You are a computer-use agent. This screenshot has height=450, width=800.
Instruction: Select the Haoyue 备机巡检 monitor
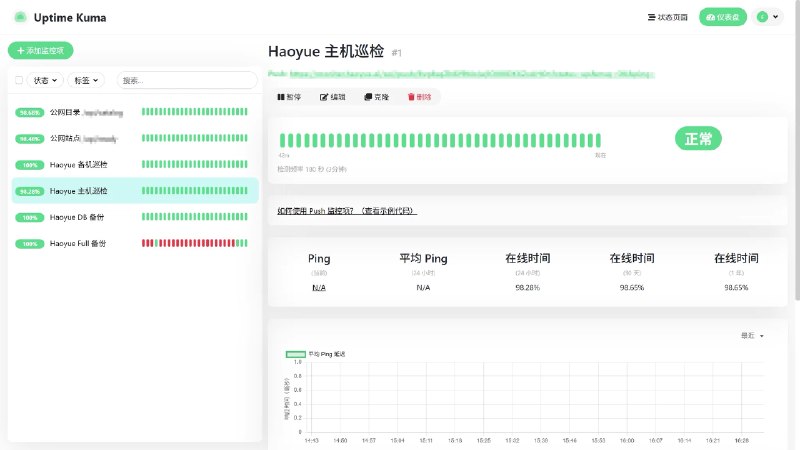pos(135,165)
